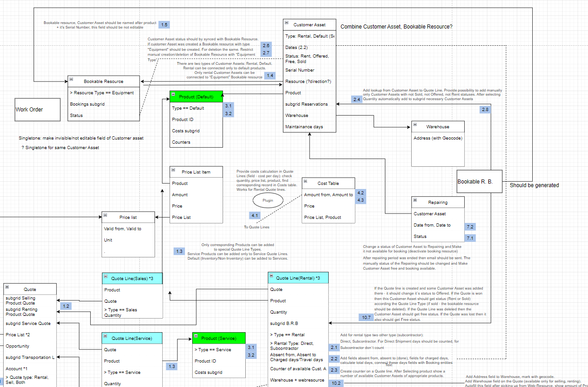This screenshot has height=387, width=588.
Task: Select the blue 4.3 note marker
Action: [361, 200]
